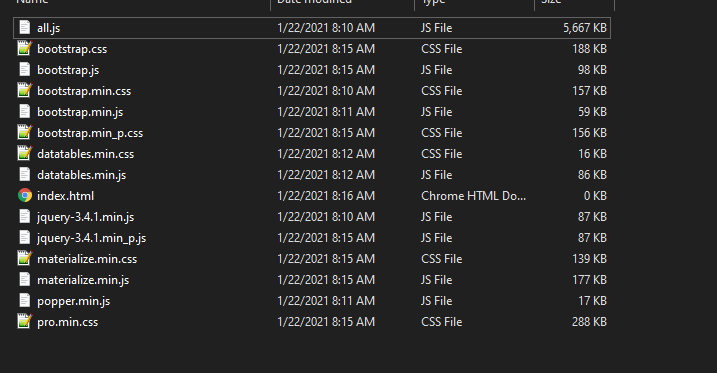Select the bootstrap.min.js file name
Viewport: 717px width, 373px height.
tap(80, 112)
